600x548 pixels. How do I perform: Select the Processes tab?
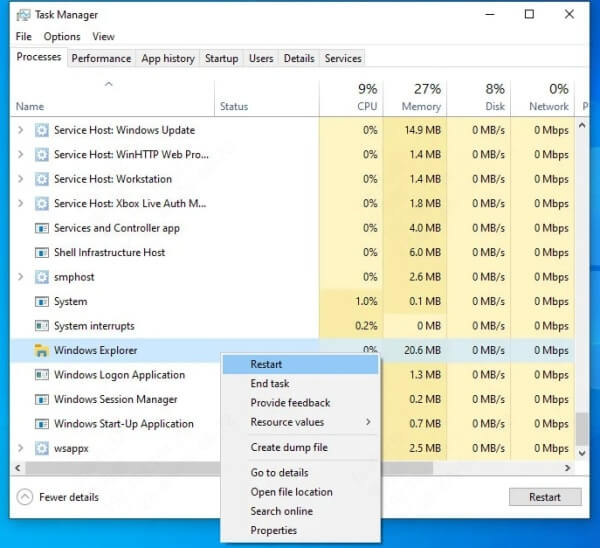pyautogui.click(x=39, y=57)
